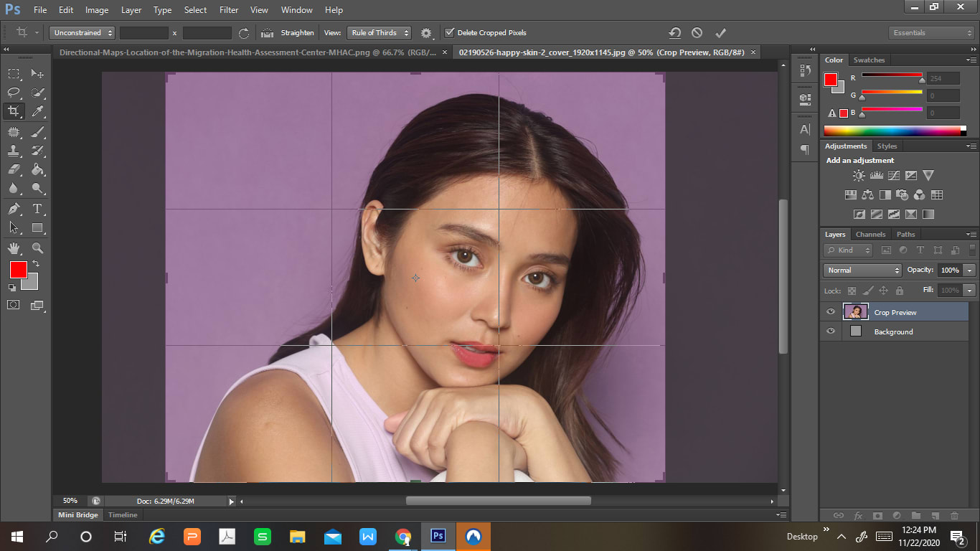Switch to the Channels tab
The width and height of the screenshot is (980, 551).
[x=870, y=235]
